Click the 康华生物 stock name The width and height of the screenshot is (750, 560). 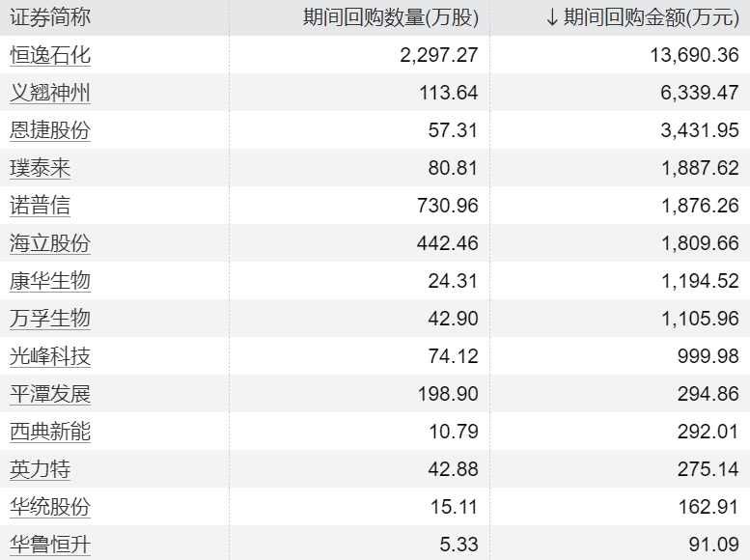tap(50, 281)
